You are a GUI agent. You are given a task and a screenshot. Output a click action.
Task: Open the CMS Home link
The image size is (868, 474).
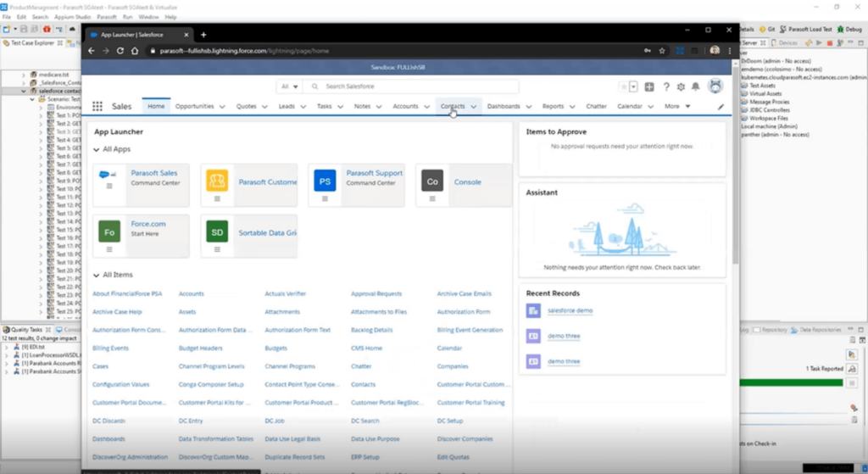(x=366, y=349)
